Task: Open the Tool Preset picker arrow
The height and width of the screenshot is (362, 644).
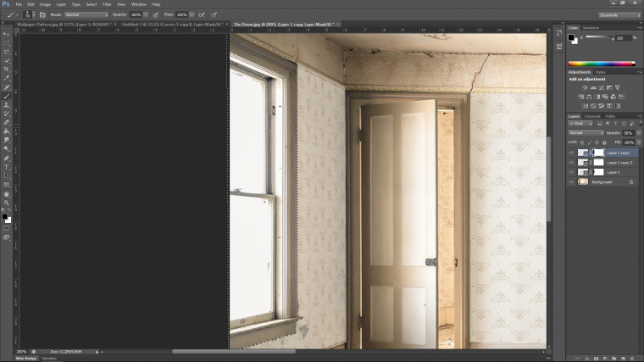Action: click(x=17, y=14)
